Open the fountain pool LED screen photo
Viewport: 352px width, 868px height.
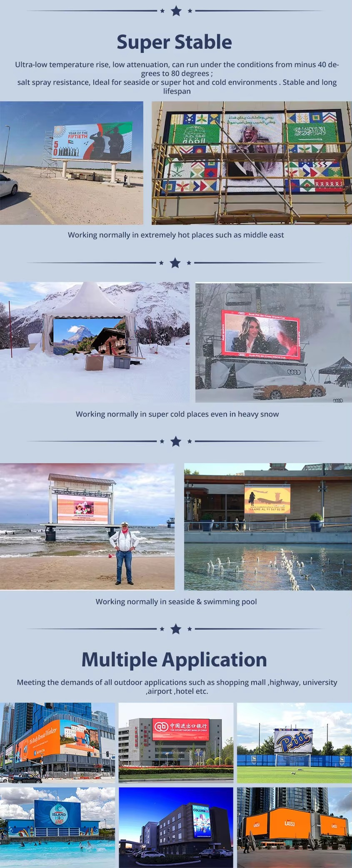point(268,526)
